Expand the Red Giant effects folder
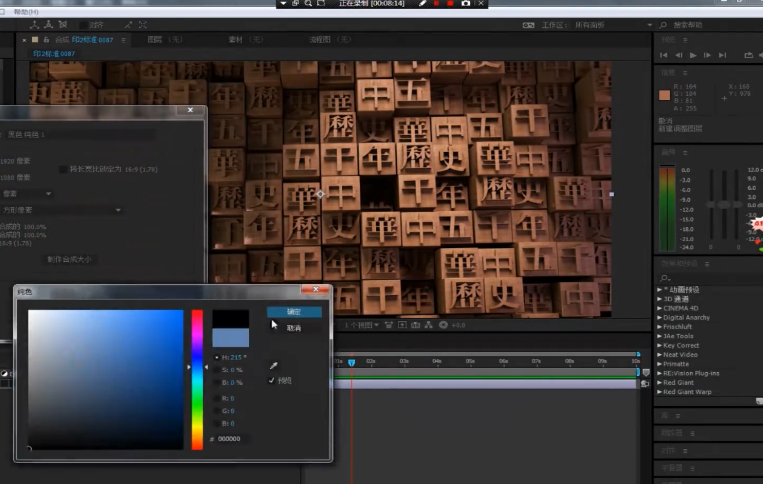 [x=659, y=382]
